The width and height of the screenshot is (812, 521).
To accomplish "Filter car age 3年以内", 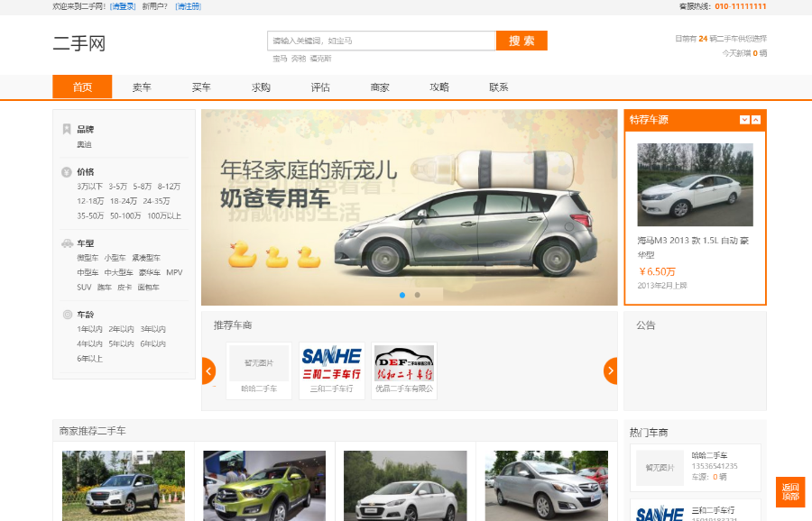I will (152, 329).
